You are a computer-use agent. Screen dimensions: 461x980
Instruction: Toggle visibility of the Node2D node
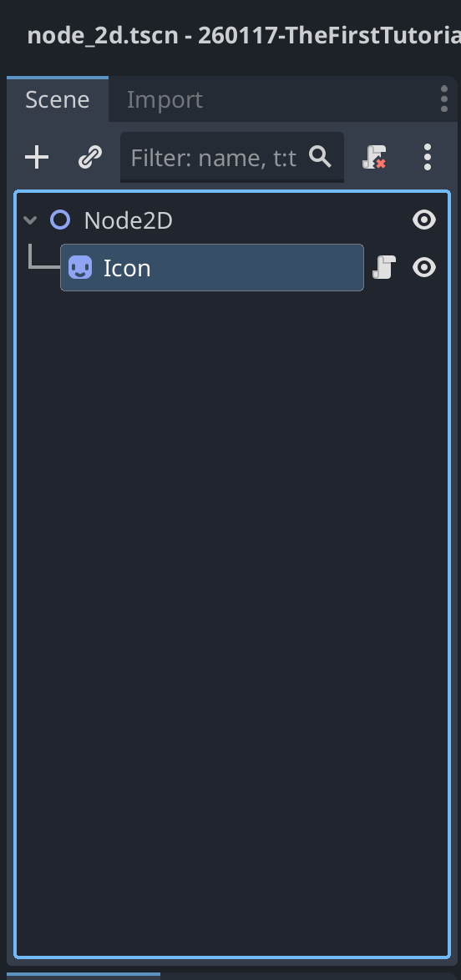click(424, 220)
